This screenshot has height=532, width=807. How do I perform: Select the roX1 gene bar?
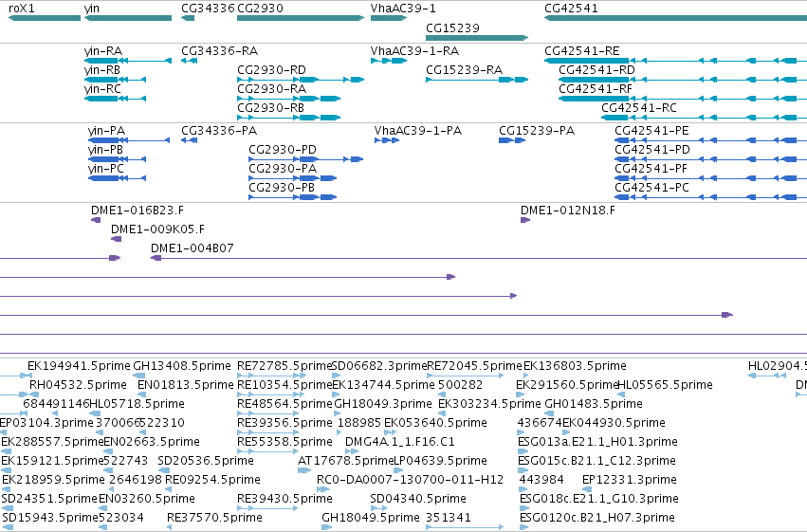click(45, 18)
